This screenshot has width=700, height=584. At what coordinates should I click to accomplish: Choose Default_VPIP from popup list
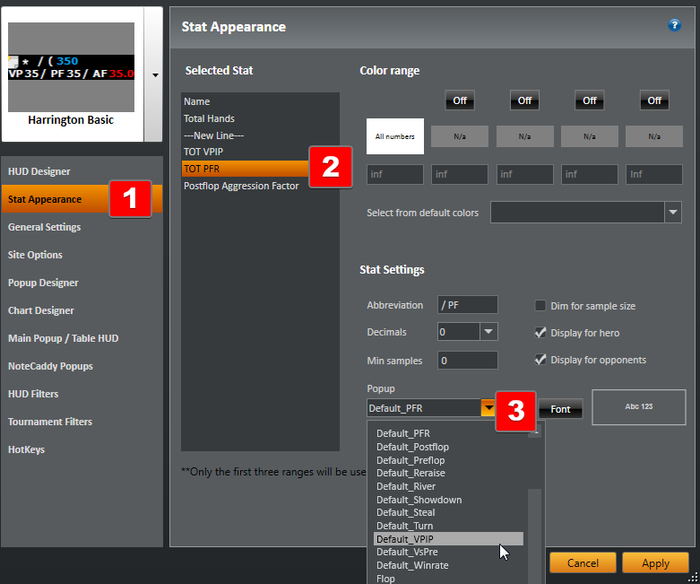coord(449,539)
